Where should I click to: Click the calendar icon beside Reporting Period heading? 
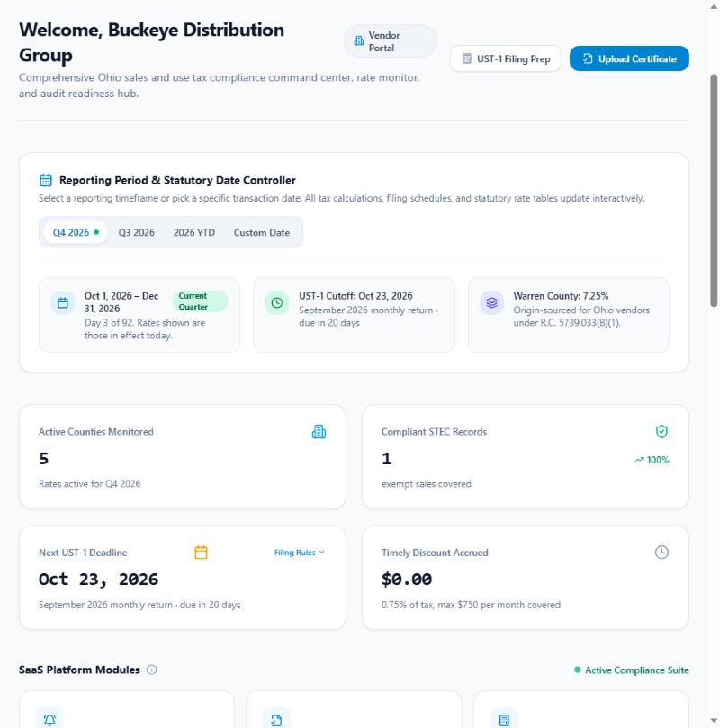coord(46,180)
